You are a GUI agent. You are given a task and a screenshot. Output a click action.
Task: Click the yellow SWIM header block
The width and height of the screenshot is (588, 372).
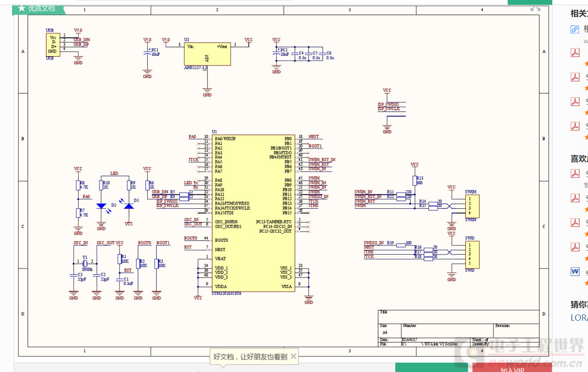[472, 206]
